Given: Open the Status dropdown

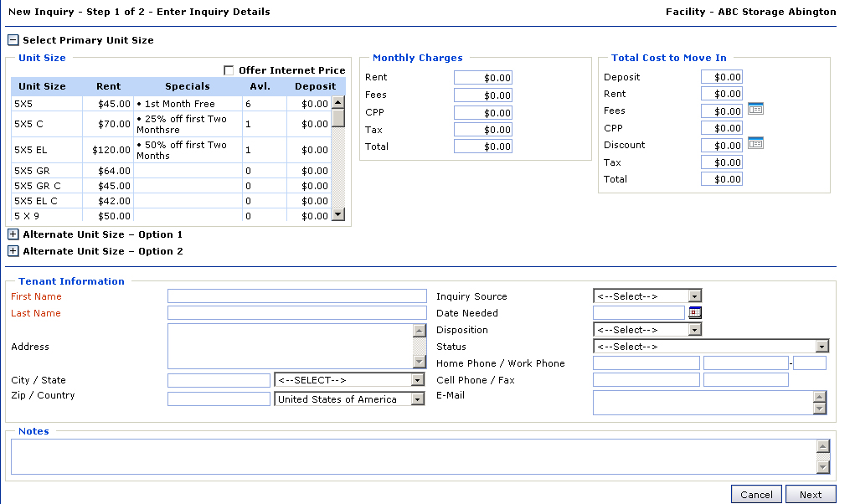Looking at the screenshot, I should coord(710,347).
